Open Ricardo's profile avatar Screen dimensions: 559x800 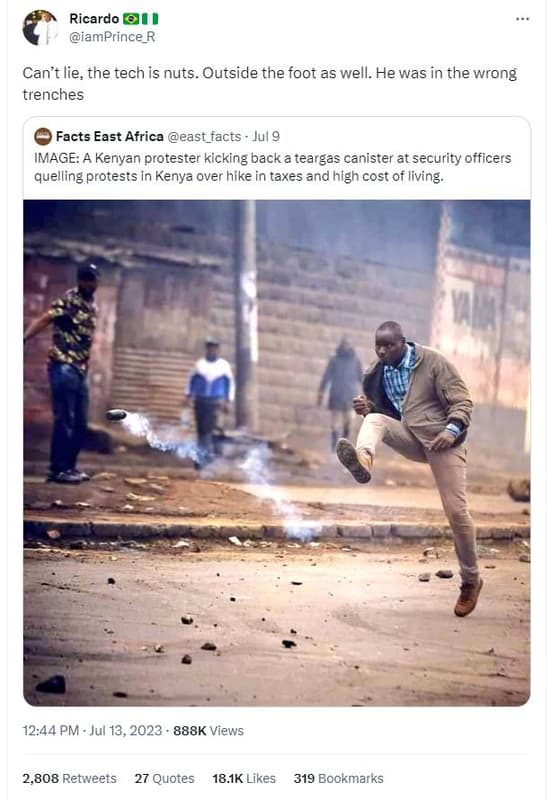pyautogui.click(x=40, y=28)
